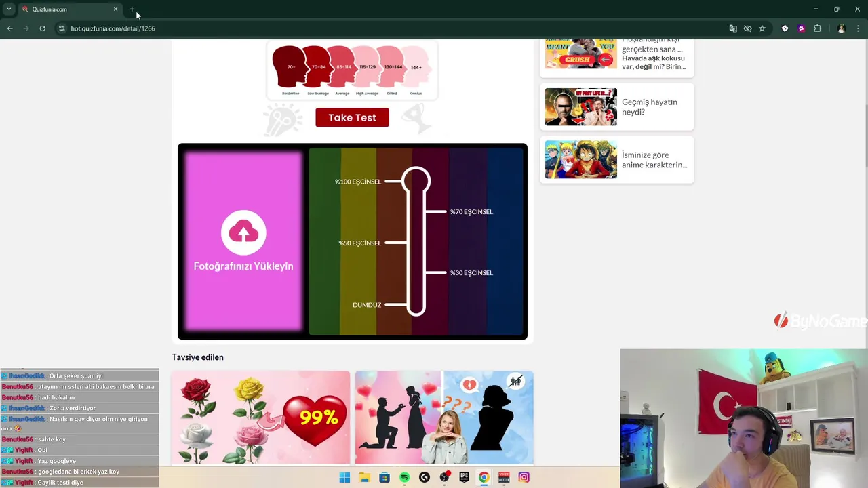Open Epic Games Launcher from the taskbar
868x488 pixels.
tap(465, 477)
